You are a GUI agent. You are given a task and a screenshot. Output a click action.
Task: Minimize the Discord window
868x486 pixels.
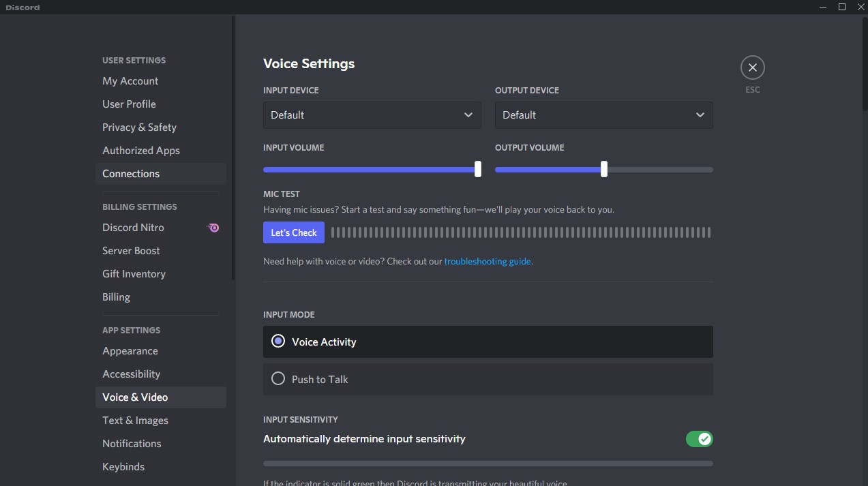click(x=823, y=7)
